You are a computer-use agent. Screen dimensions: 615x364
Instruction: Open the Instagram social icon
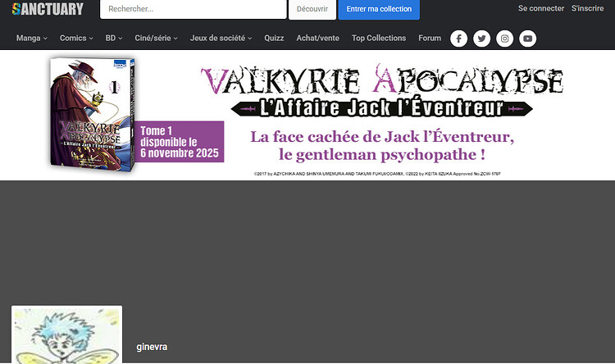[504, 39]
